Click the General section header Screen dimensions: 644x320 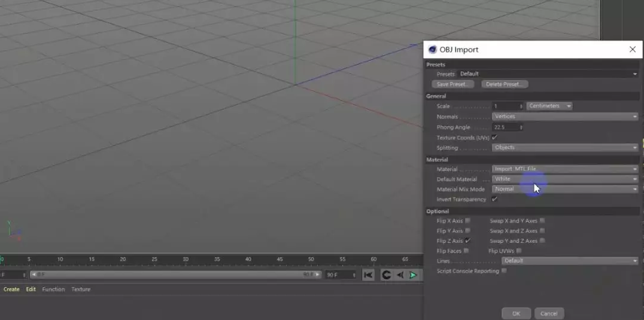pyautogui.click(x=532, y=96)
